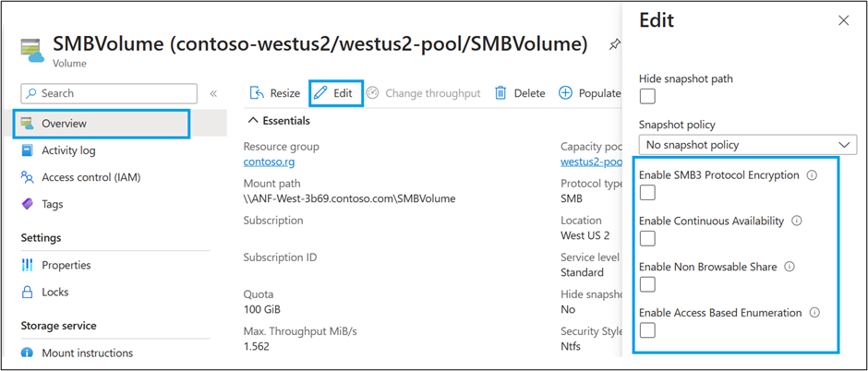868x371 pixels.
Task: Collapse the Essentials section
Action: point(252,121)
